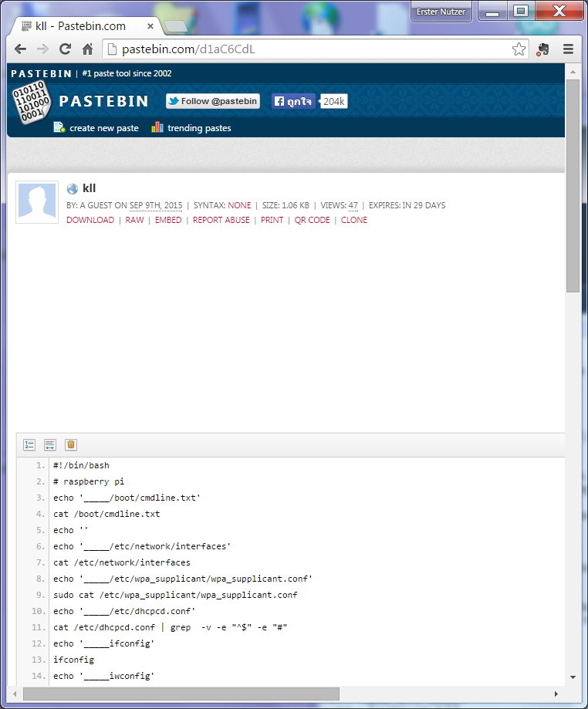Click the Facebook like button
Image resolution: width=588 pixels, height=709 pixels.
coord(293,101)
